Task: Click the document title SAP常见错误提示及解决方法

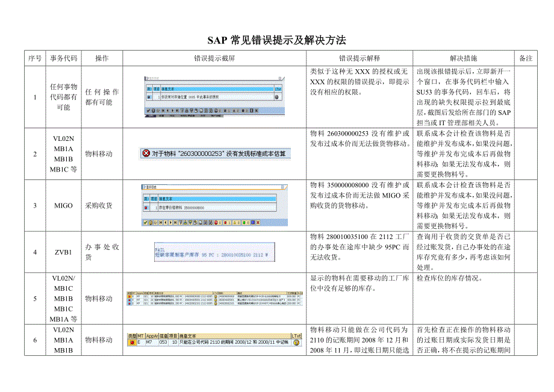Action: pyautogui.click(x=277, y=40)
